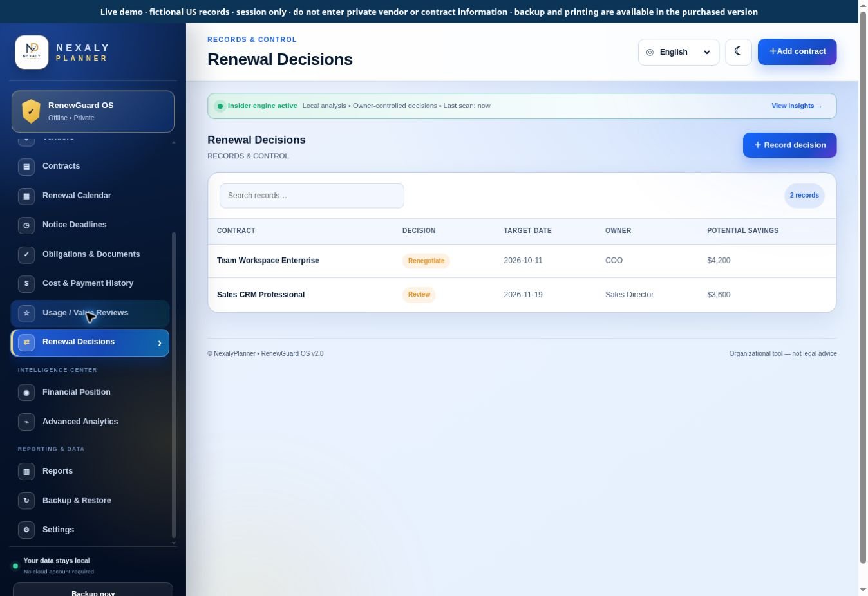Click the Add contract button
Image resolution: width=868 pixels, height=596 pixels.
pyautogui.click(x=797, y=51)
